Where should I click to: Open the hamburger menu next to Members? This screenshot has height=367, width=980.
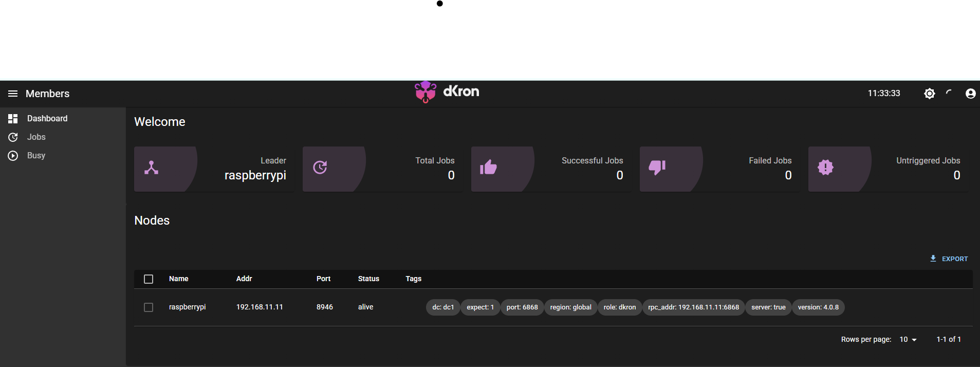pyautogui.click(x=13, y=94)
